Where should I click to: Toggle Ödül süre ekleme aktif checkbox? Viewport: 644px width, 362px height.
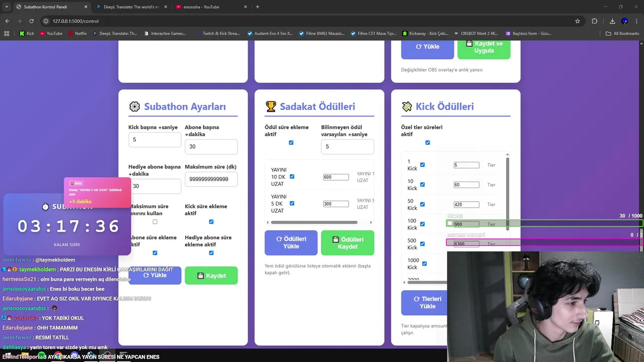pyautogui.click(x=291, y=143)
